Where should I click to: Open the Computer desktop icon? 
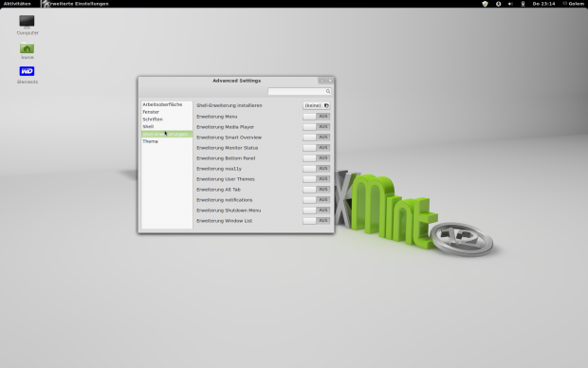(x=27, y=22)
